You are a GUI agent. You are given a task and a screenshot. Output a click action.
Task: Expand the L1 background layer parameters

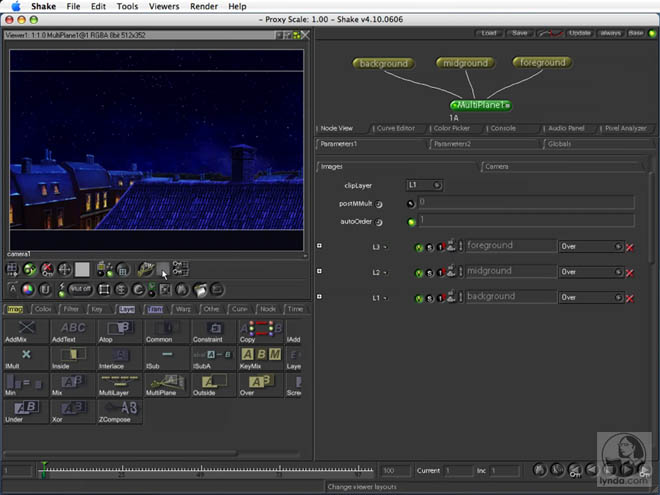click(x=319, y=296)
